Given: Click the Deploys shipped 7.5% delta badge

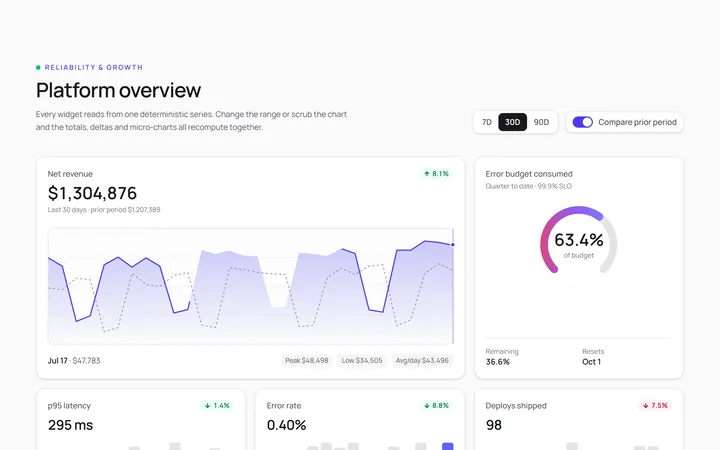Looking at the screenshot, I should (x=655, y=405).
